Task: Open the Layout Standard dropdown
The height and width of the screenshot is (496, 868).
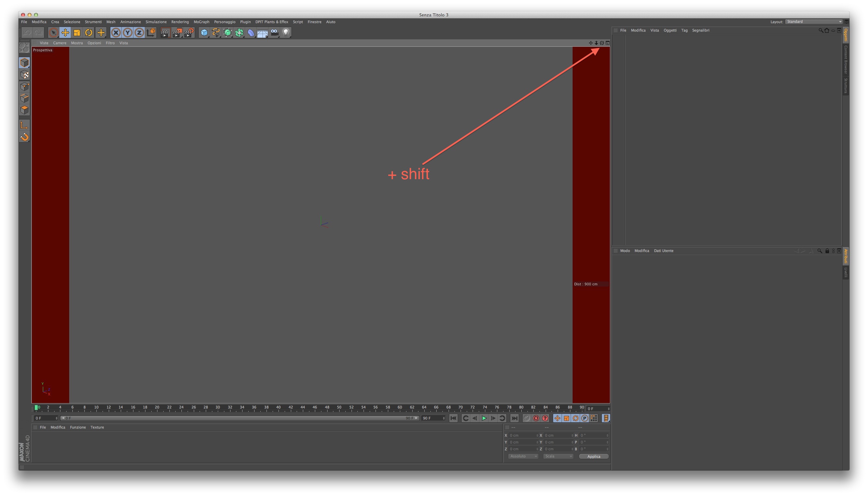Action: click(813, 22)
